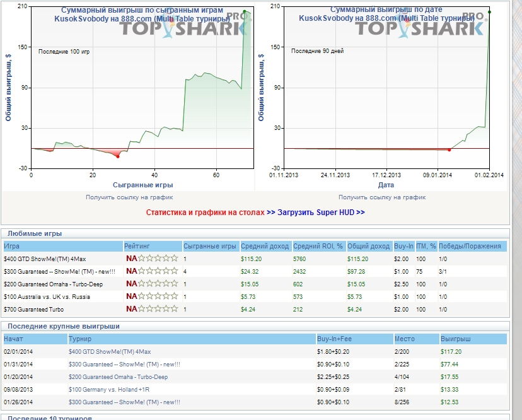Click the green peak point on the date chart

point(489,12)
